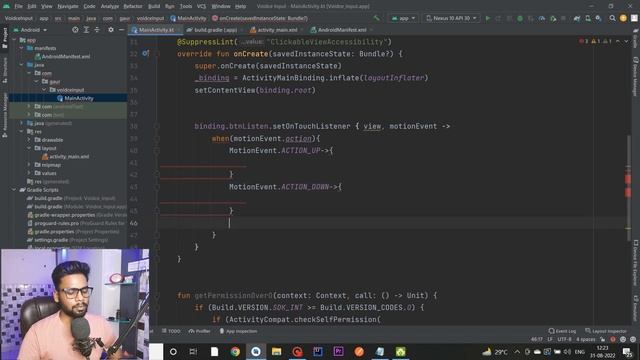The image size is (640, 360).
Task: Click the 4 spaces indent status item
Action: click(x=586, y=339)
